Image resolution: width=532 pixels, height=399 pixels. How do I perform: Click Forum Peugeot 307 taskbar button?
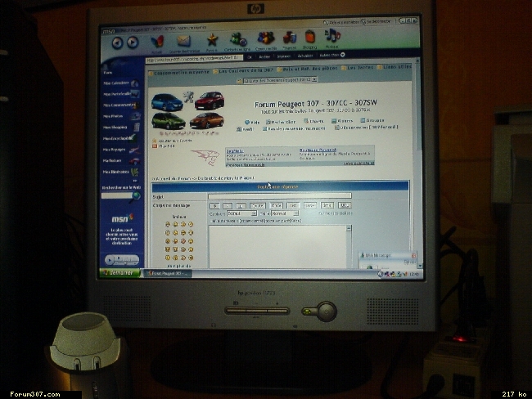click(x=168, y=273)
